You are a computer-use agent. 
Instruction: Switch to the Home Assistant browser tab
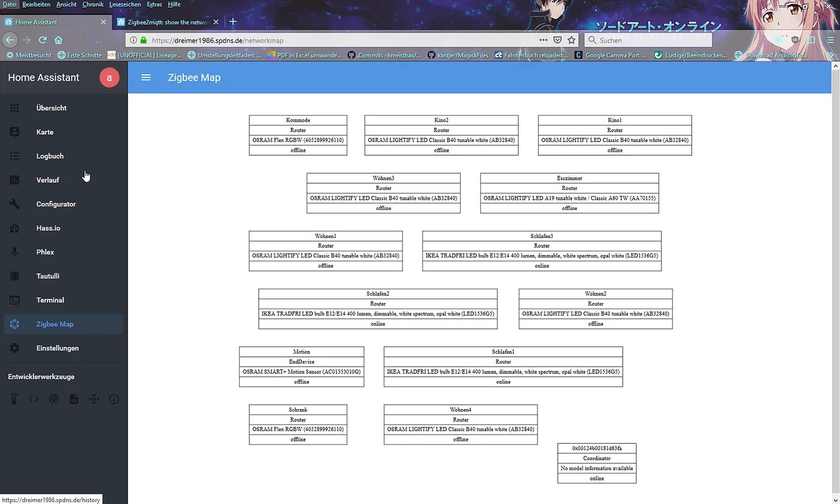point(55,22)
